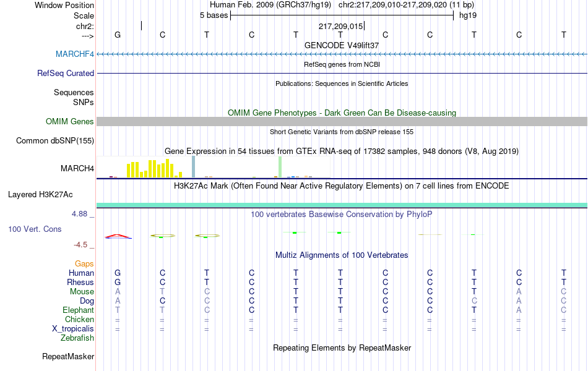
Task: Select the OMIM Genes track label
Action: tap(69, 121)
